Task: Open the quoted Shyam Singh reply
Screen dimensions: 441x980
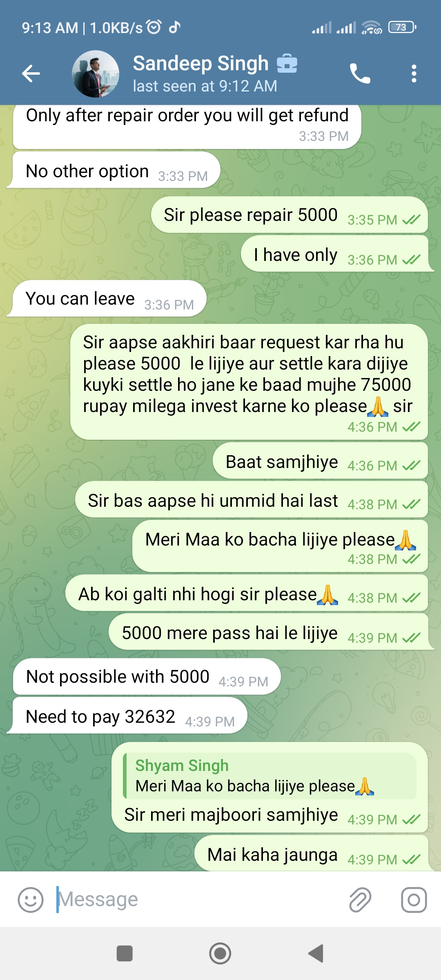Action: click(269, 775)
